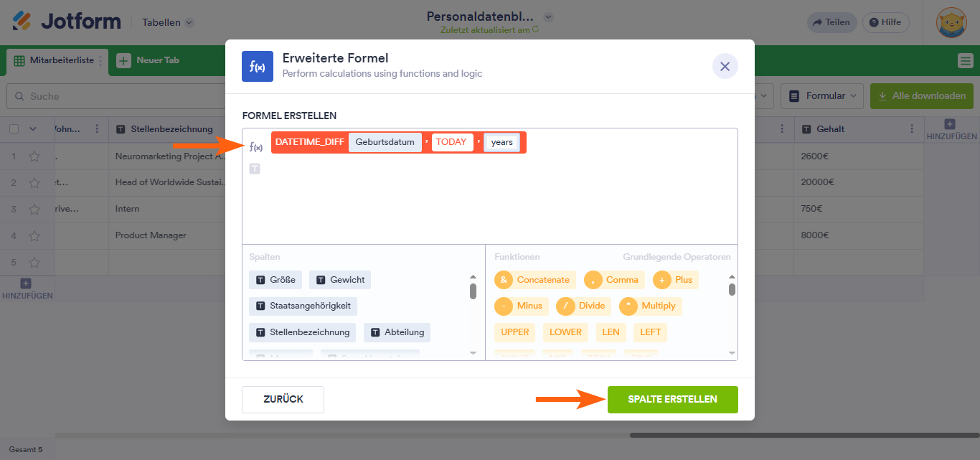Click the user avatar icon
Viewport: 980px width, 460px height.
951,22
